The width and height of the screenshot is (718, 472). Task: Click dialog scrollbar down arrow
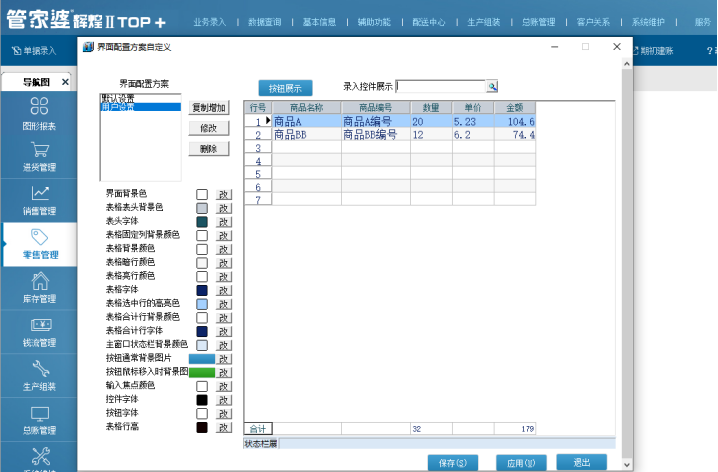[x=627, y=465]
